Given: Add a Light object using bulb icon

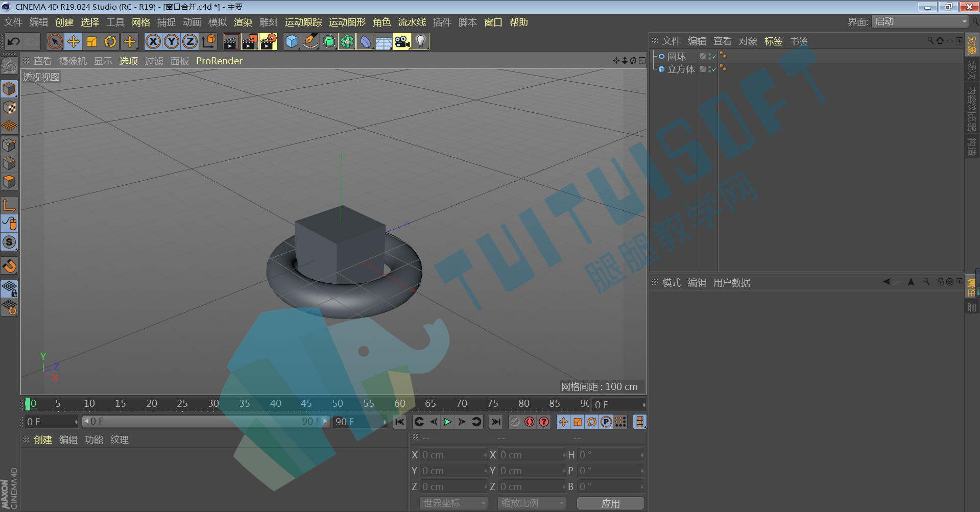Looking at the screenshot, I should 420,41.
